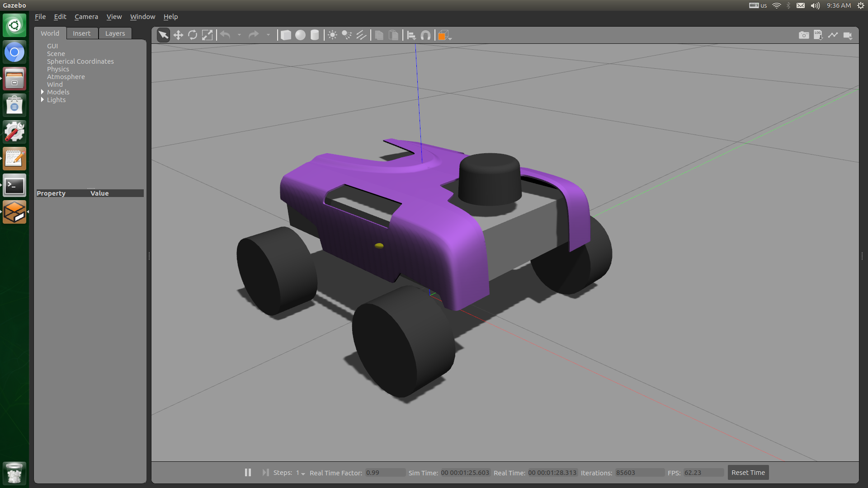This screenshot has height=488, width=868.
Task: Open the Camera menu
Action: pos(86,17)
